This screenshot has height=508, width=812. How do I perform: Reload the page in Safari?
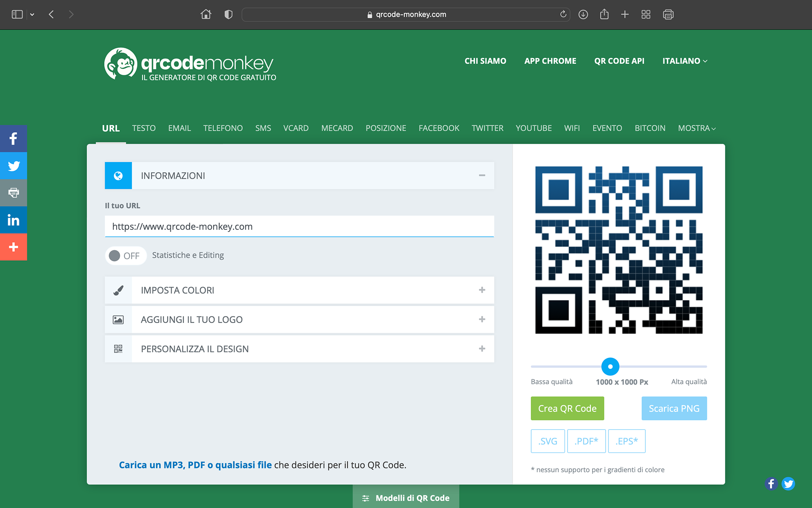[x=563, y=14]
